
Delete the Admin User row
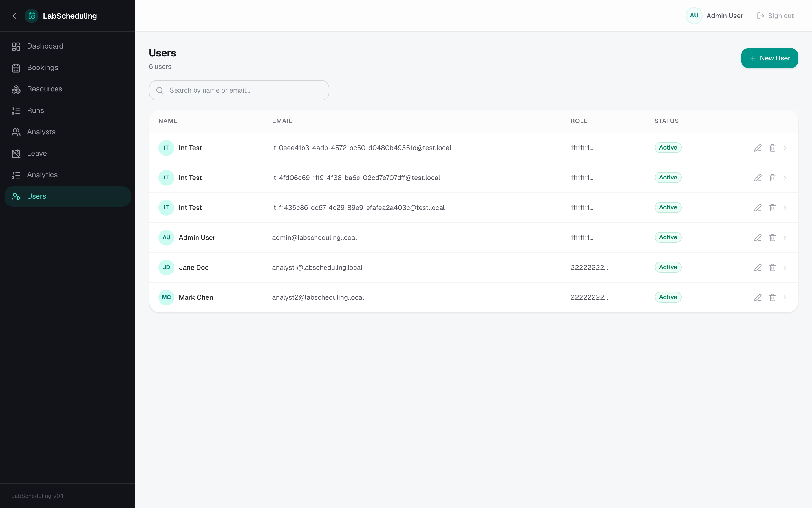[773, 238]
